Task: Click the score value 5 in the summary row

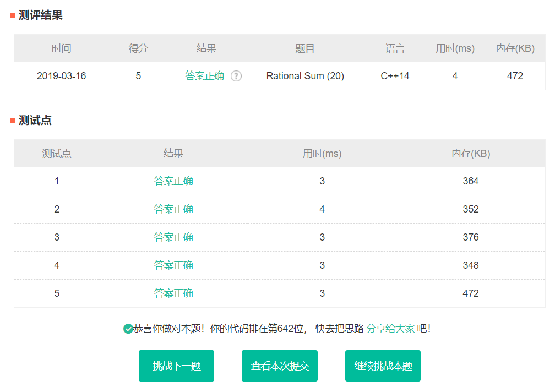Action: coord(138,76)
